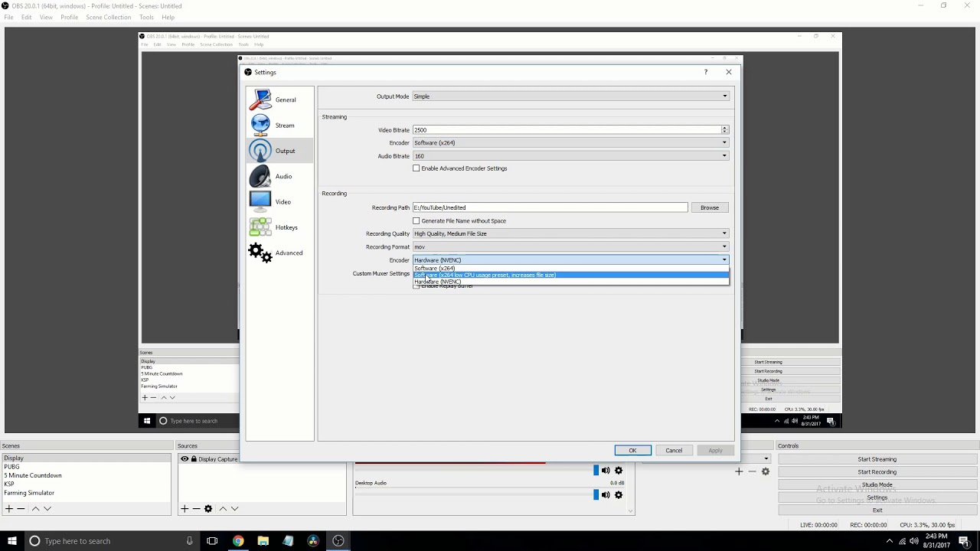The image size is (980, 551).
Task: Hide the Display Capture source with eye icon
Action: click(x=185, y=459)
